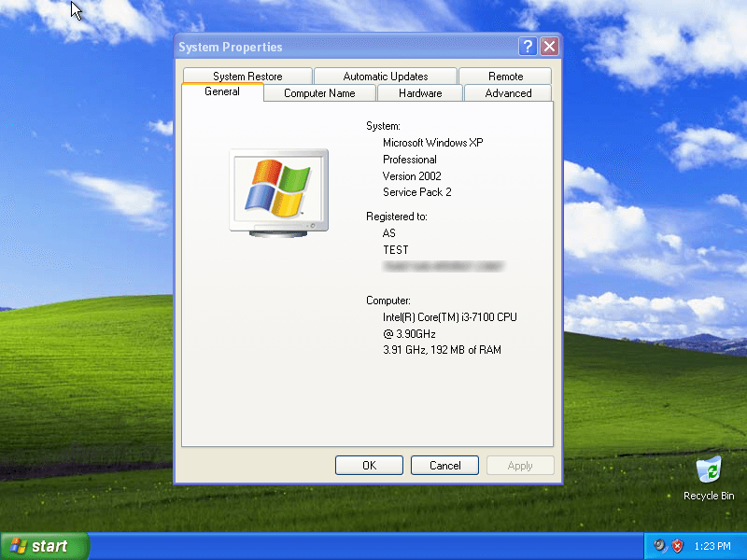Open the Start menu
The image size is (747, 560).
coord(45,546)
